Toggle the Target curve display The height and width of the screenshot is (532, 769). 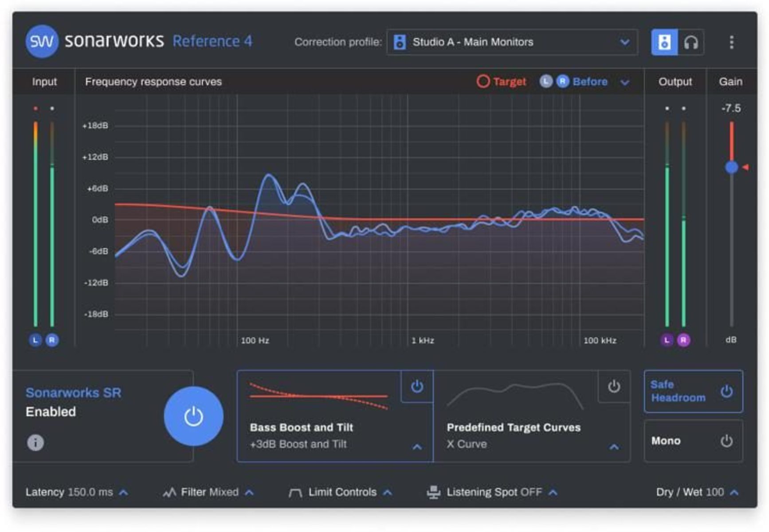tap(501, 82)
